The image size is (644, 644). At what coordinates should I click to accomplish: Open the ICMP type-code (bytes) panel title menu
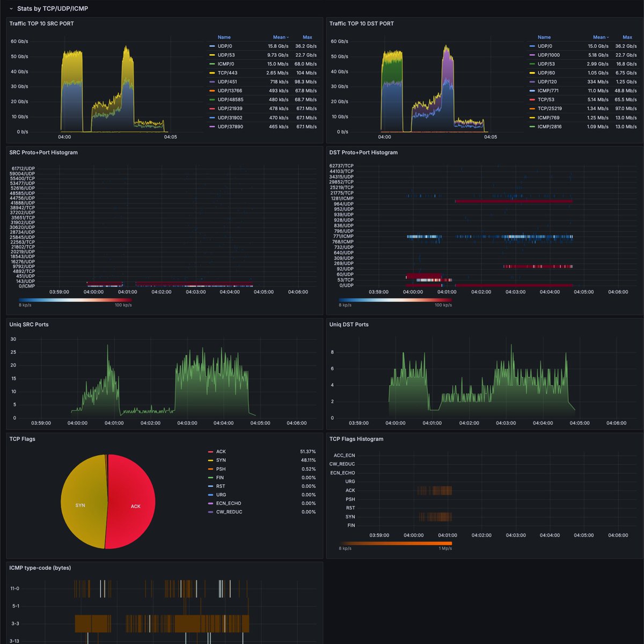(x=39, y=568)
